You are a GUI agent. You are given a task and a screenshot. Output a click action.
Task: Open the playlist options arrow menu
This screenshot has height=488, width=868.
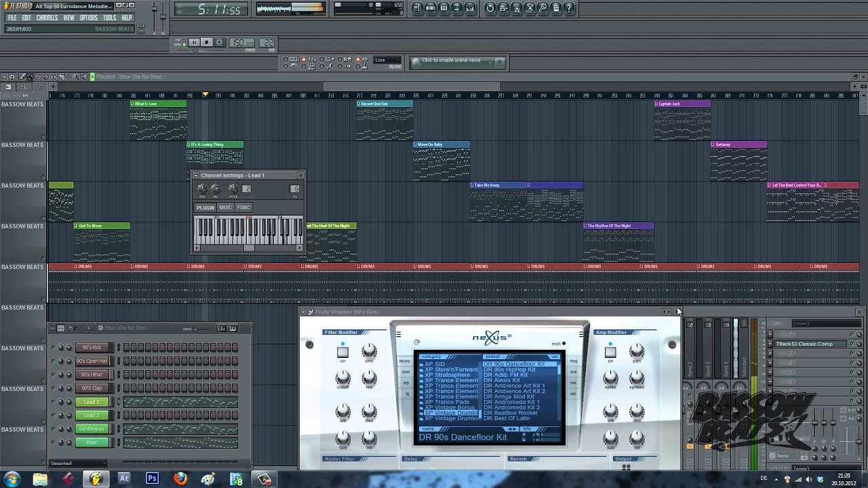(5, 77)
